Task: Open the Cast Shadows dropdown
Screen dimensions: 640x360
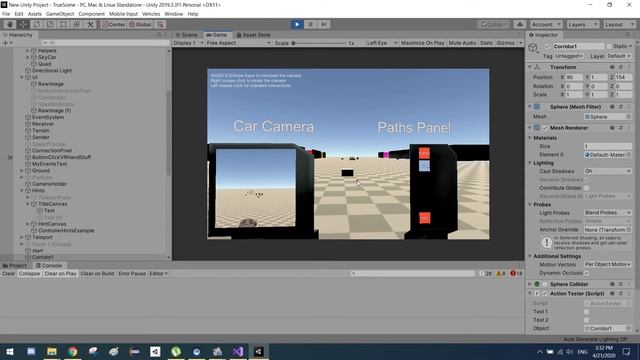Action: click(607, 171)
